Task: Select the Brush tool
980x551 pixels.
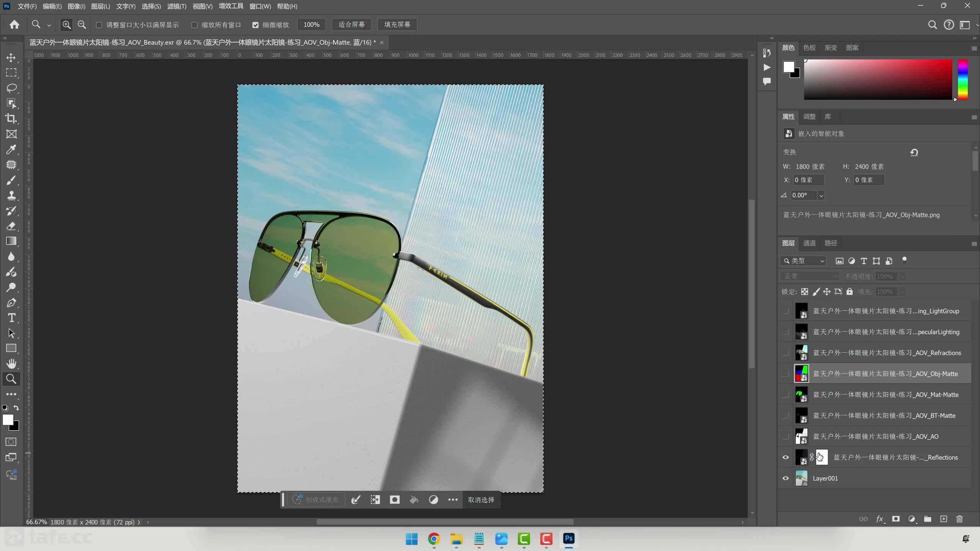Action: point(11,180)
